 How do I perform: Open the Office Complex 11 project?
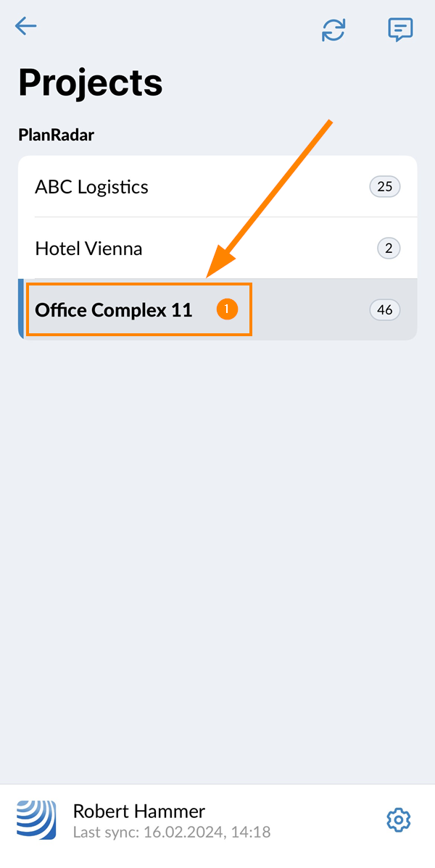114,310
